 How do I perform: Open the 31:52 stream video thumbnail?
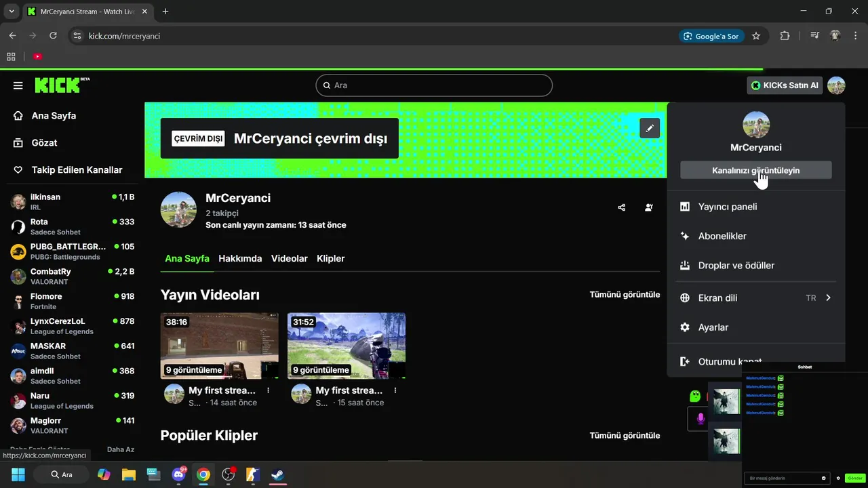(347, 346)
